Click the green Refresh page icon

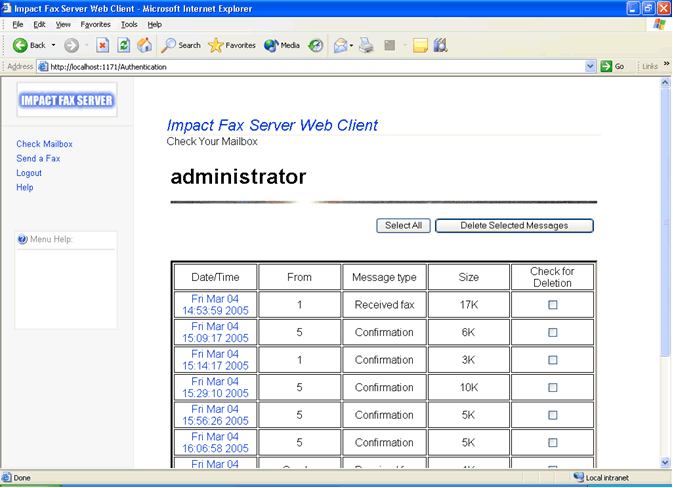pos(124,45)
